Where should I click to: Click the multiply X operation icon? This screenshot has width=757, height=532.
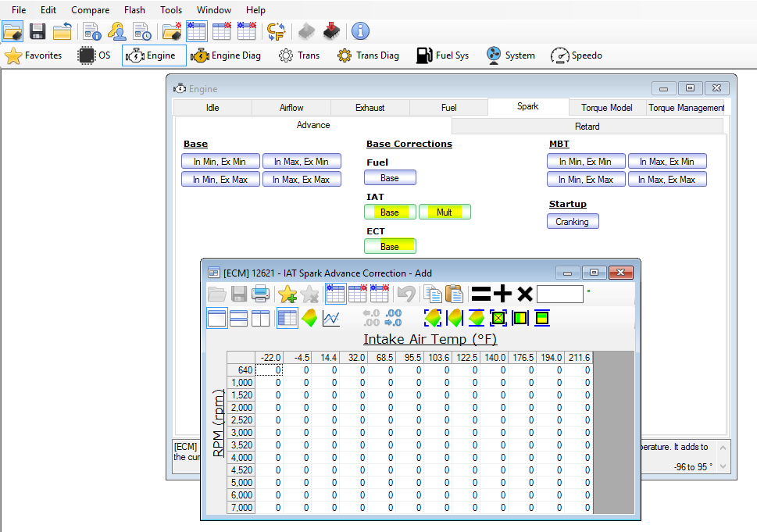[525, 294]
